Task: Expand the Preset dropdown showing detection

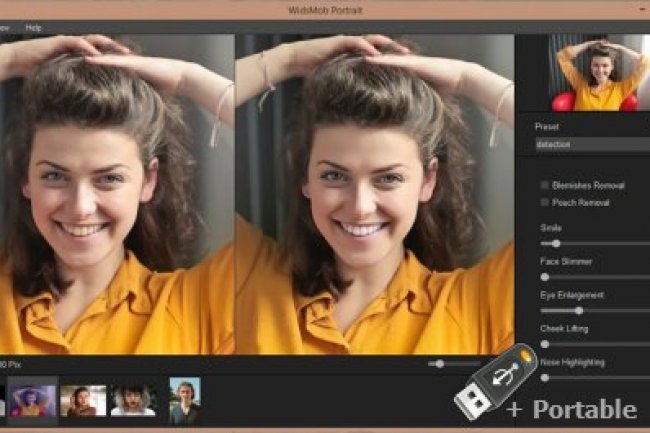Action: (592, 145)
